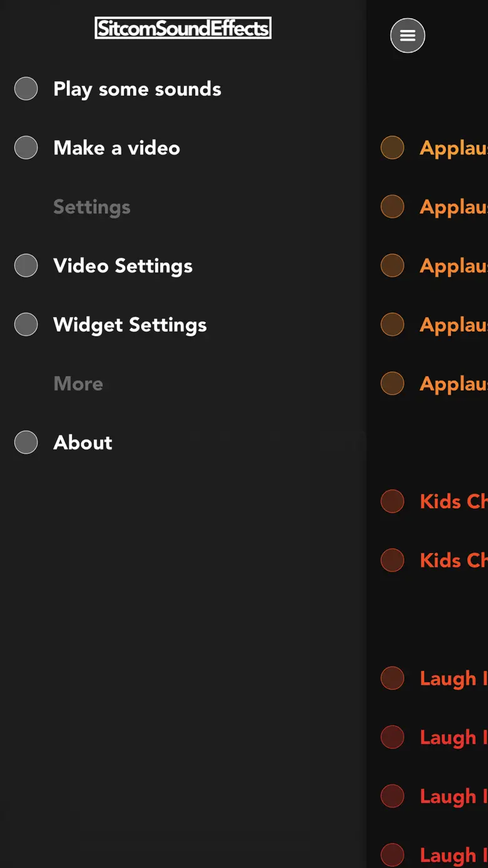Open Play some sounds menu item
Image resolution: width=488 pixels, height=868 pixels.
click(x=137, y=89)
